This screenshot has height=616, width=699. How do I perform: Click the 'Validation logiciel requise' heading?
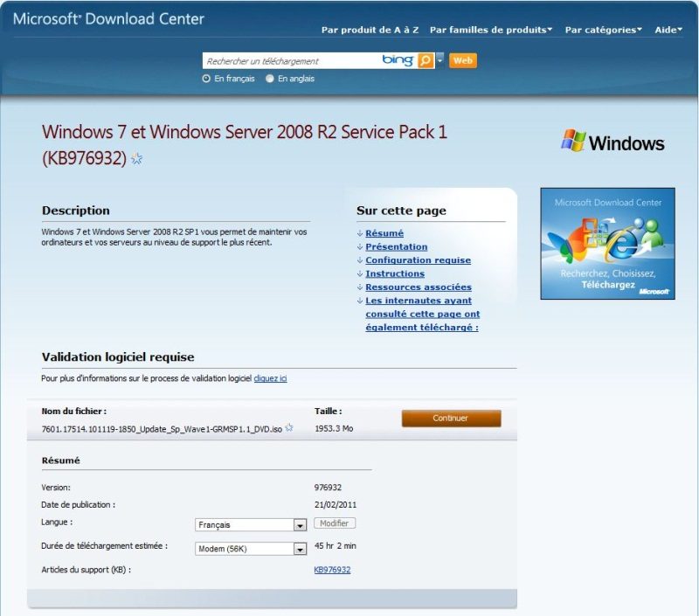[118, 357]
